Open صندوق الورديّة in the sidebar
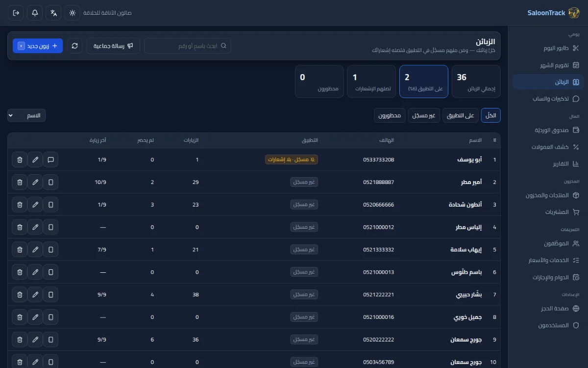588x368 pixels. click(548, 130)
